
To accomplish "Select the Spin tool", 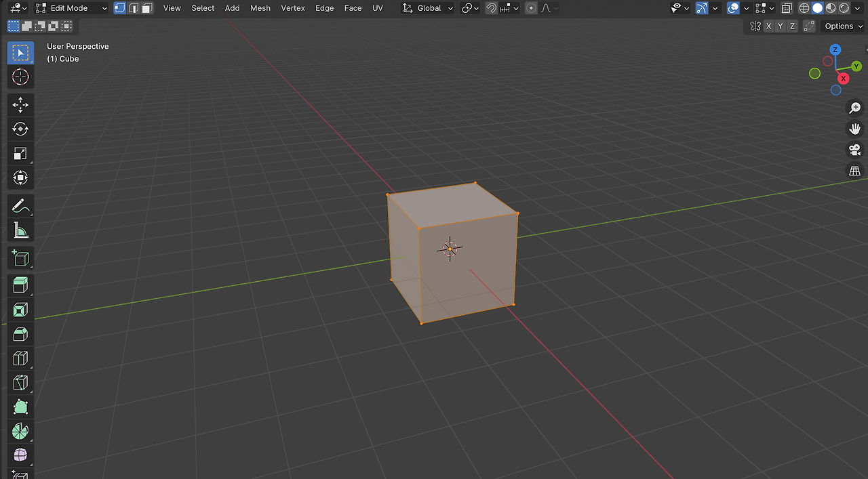I will tap(20, 431).
